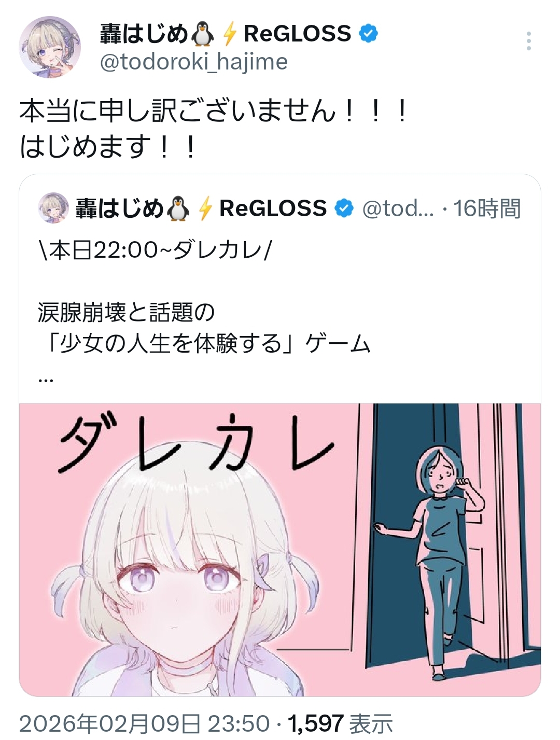Open the 轟はじめ ReGLOSS display name profile
560x740 pixels.
click(226, 34)
